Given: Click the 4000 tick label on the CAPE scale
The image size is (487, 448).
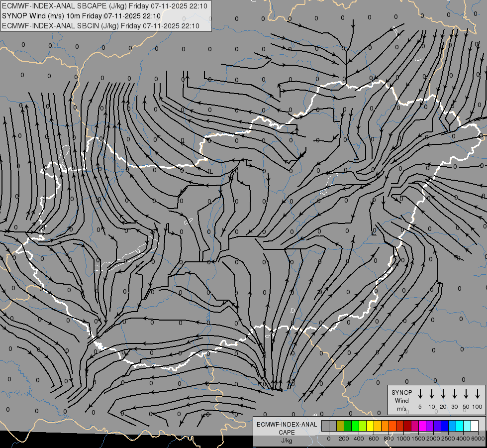Looking at the screenshot, I should 463,439.
